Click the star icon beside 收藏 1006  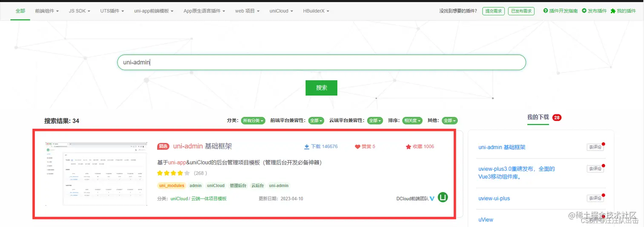(x=408, y=147)
